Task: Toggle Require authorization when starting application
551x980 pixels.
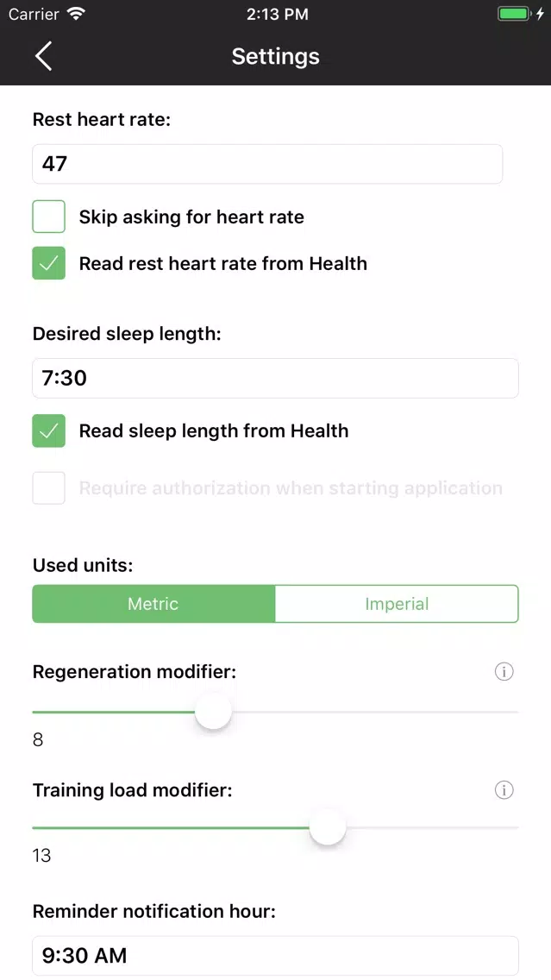Action: point(49,488)
